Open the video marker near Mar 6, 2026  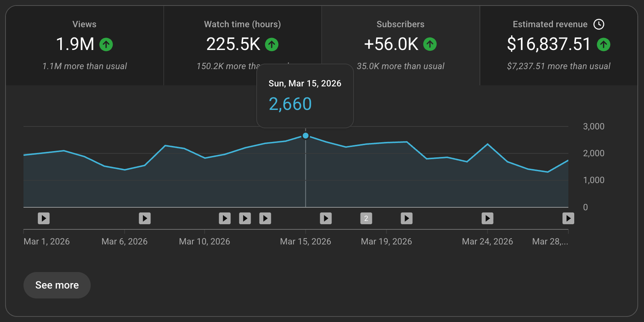[145, 218]
